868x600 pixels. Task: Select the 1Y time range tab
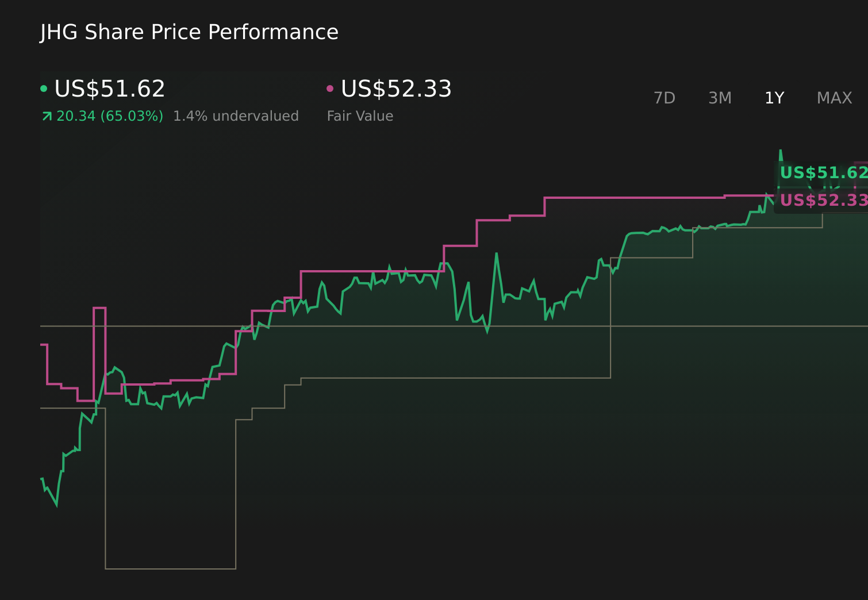pos(774,98)
